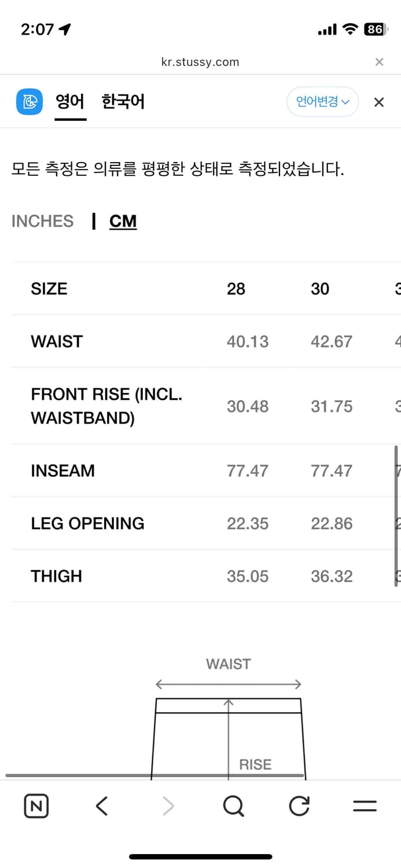Viewport: 401px width, 868px height.
Task: Tap the WAIST label on the diagram
Action: click(229, 664)
